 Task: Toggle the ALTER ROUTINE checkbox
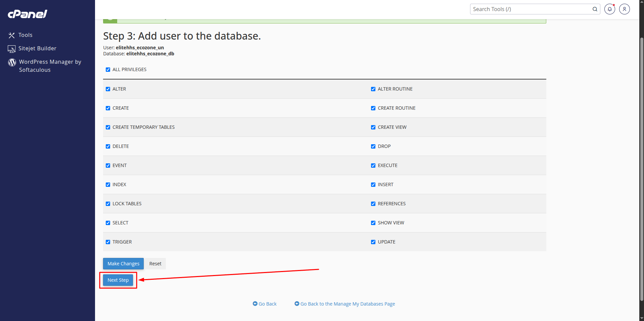click(x=373, y=89)
